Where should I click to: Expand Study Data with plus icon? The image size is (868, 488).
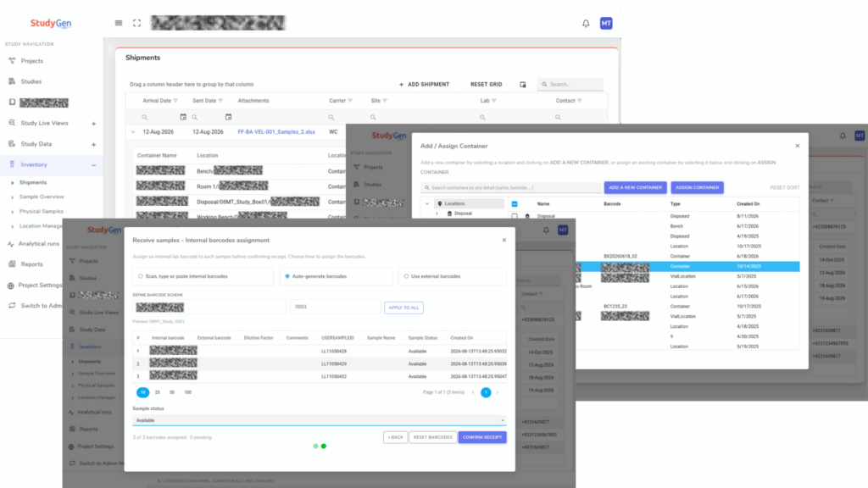point(93,144)
